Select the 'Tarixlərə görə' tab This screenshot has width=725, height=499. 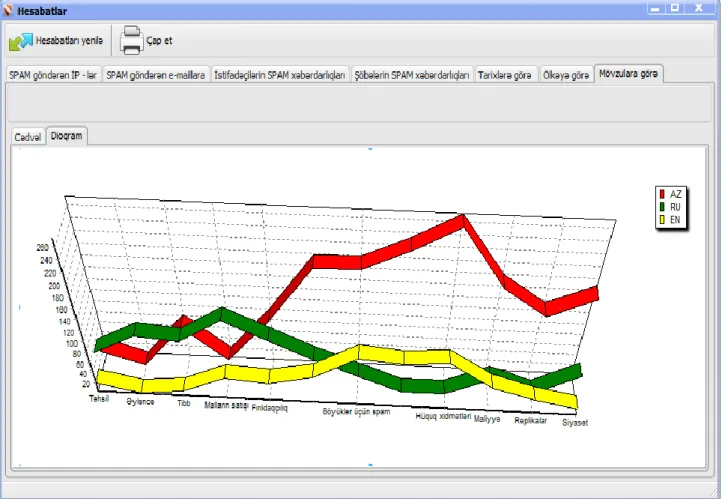505,75
